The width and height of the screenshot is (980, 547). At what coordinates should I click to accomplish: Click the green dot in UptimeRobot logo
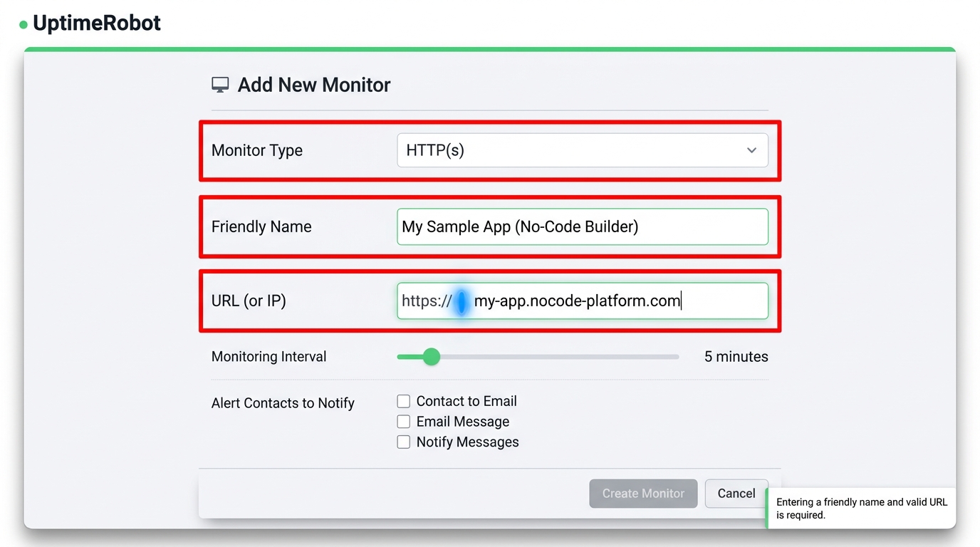point(24,25)
